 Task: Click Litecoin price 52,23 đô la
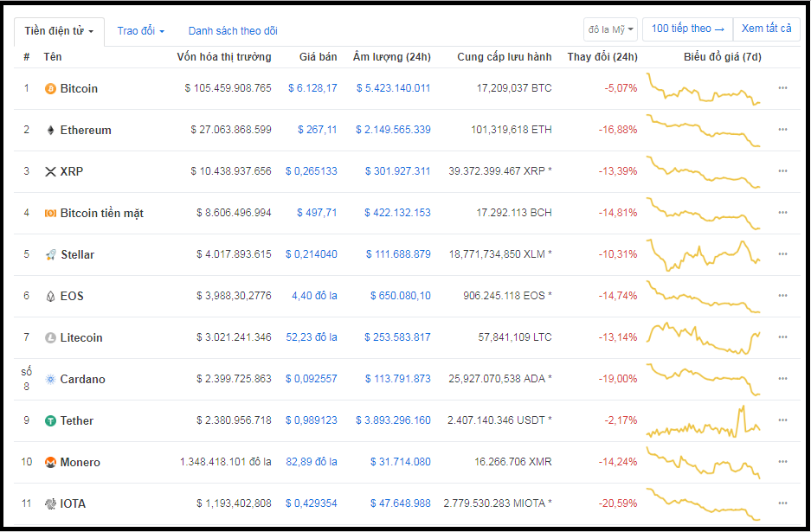(x=312, y=337)
